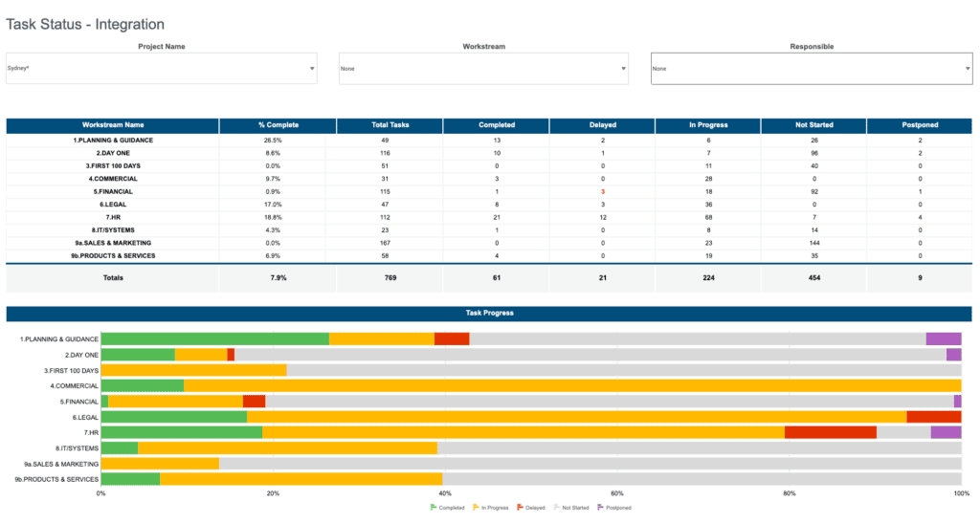The width and height of the screenshot is (980, 523).
Task: Click the red Delayed segment in HR bar
Action: click(x=830, y=432)
